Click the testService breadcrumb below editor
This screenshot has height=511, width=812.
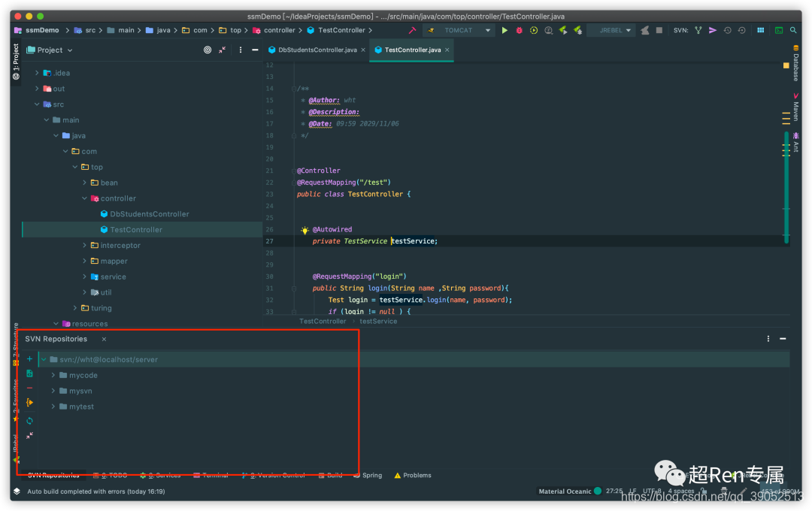coord(378,322)
